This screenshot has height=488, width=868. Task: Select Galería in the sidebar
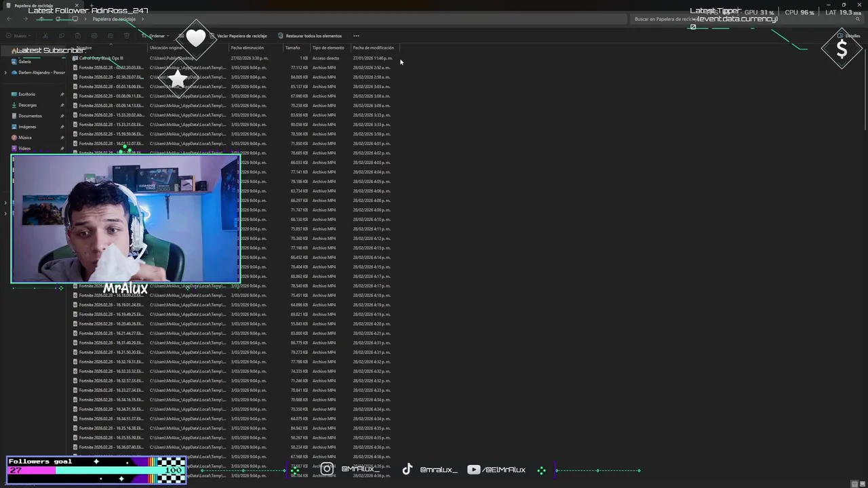25,62
